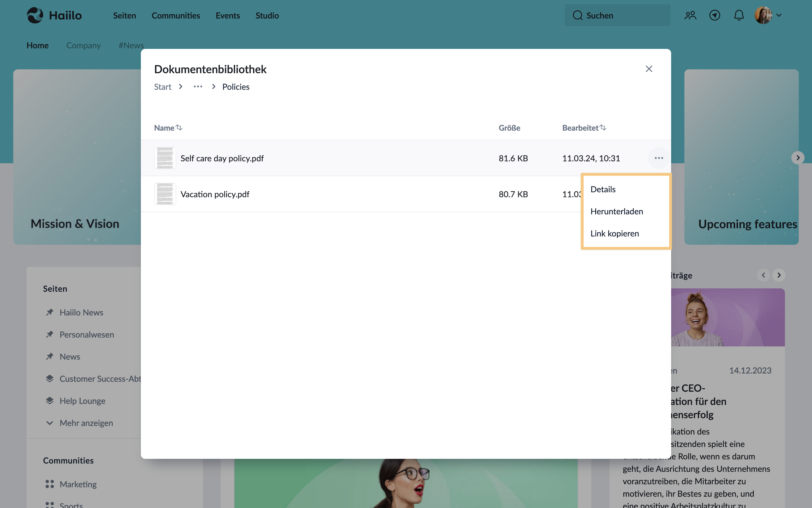The width and height of the screenshot is (812, 508).
Task: Open the colleagues directory people icon
Action: tap(690, 15)
